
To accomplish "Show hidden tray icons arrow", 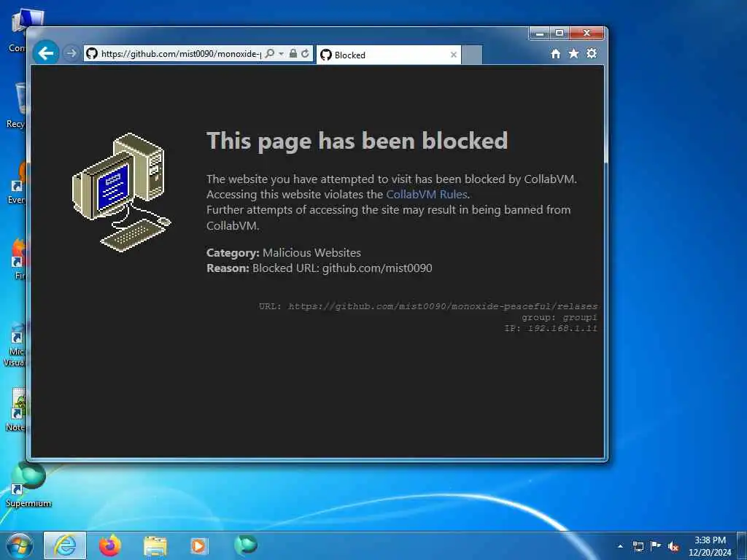I will (620, 546).
